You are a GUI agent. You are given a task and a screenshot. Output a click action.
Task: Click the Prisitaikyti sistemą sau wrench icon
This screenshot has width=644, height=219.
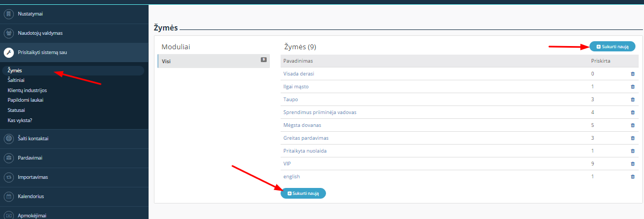point(9,52)
